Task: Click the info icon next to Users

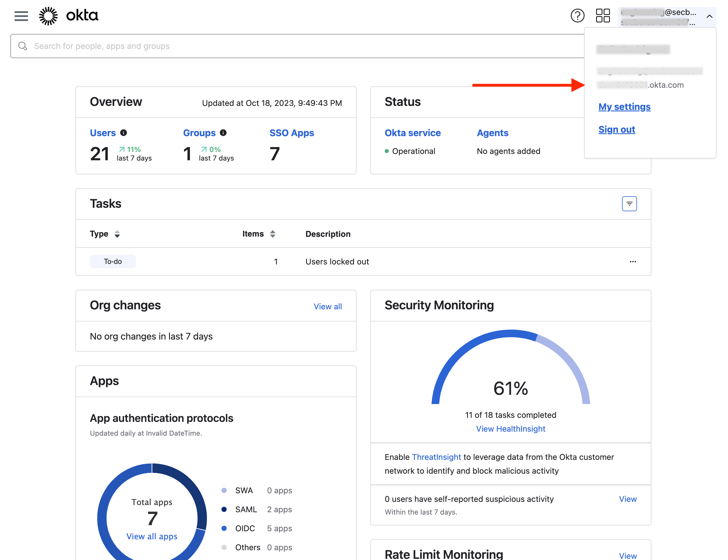Action: pyautogui.click(x=124, y=133)
